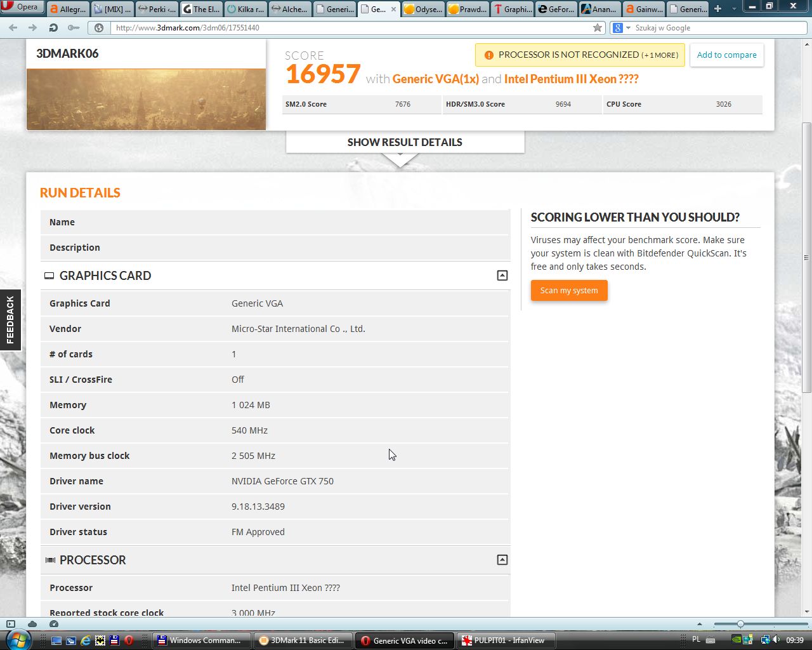Click the Show Desktop quick launch icon
The width and height of the screenshot is (812, 650).
[x=56, y=640]
